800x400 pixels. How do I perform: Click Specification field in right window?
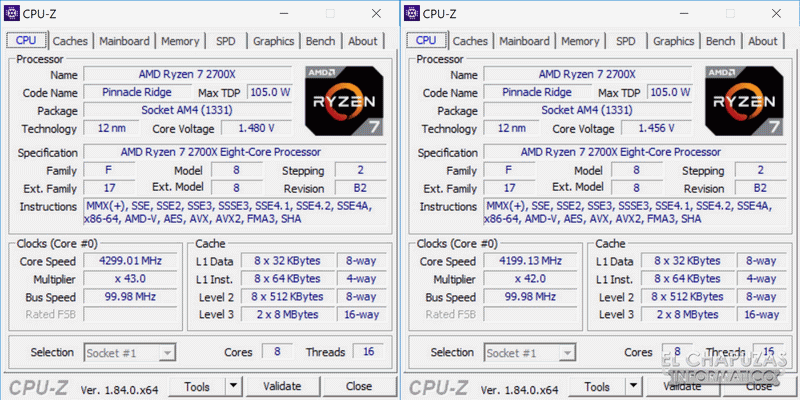(635, 152)
